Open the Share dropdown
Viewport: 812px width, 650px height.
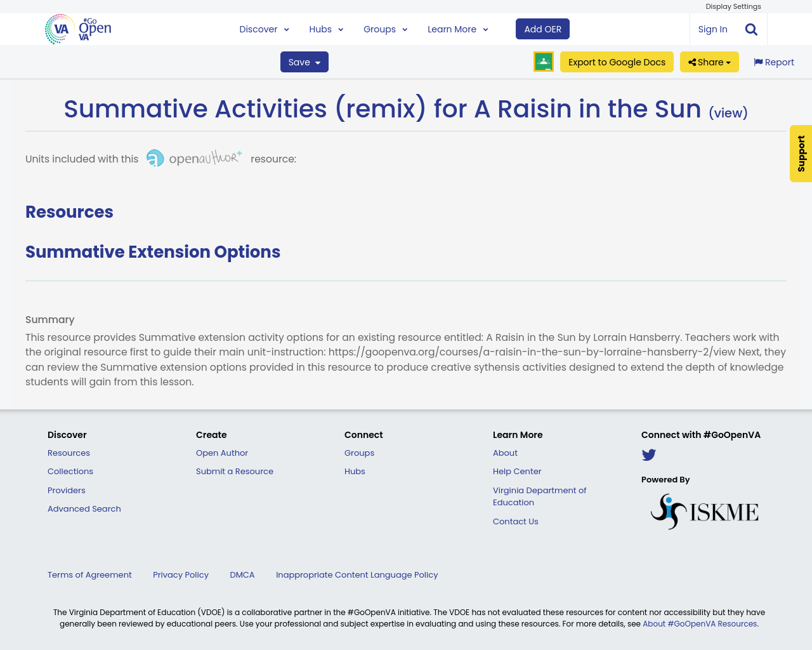(x=709, y=61)
